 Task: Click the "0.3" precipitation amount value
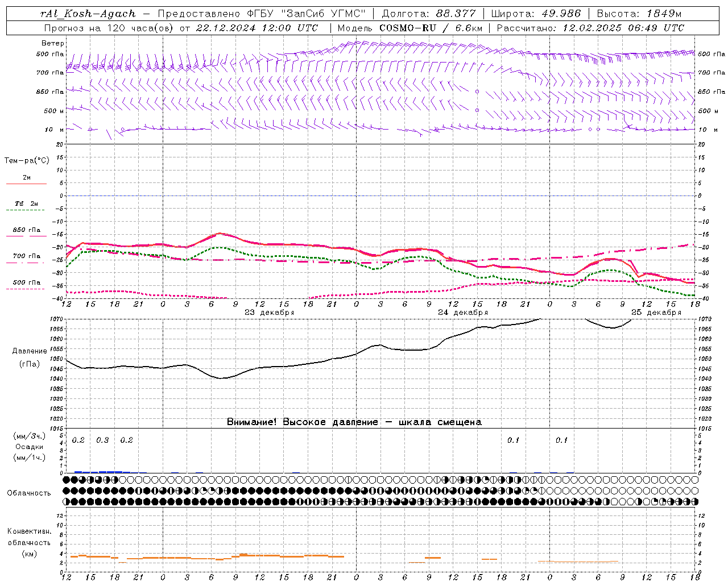[x=102, y=440]
